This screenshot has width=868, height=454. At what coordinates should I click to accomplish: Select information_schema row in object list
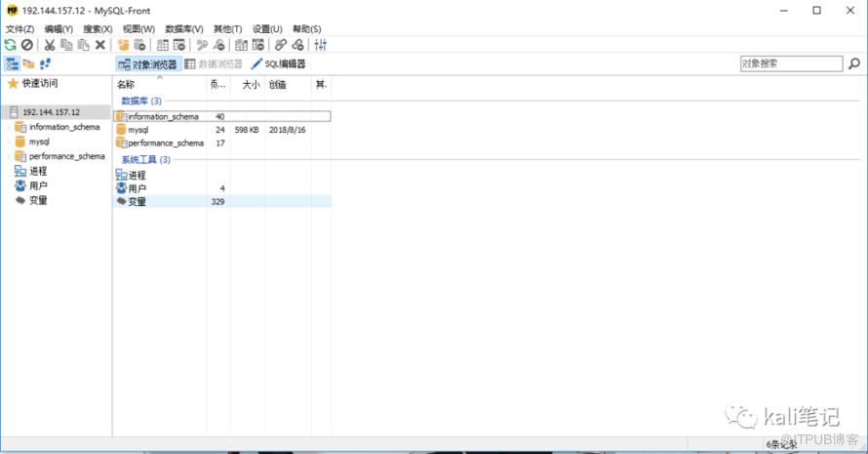tap(222, 116)
